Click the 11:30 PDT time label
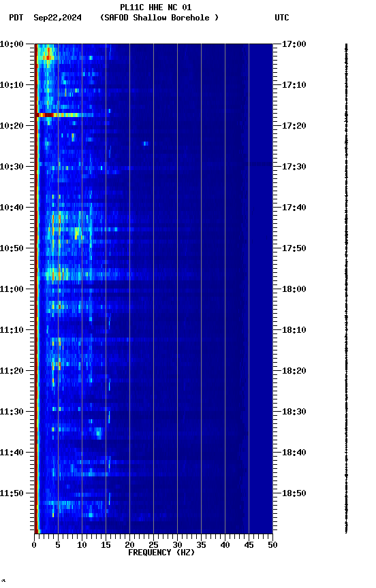This screenshot has width=376, height=588. click(x=12, y=412)
